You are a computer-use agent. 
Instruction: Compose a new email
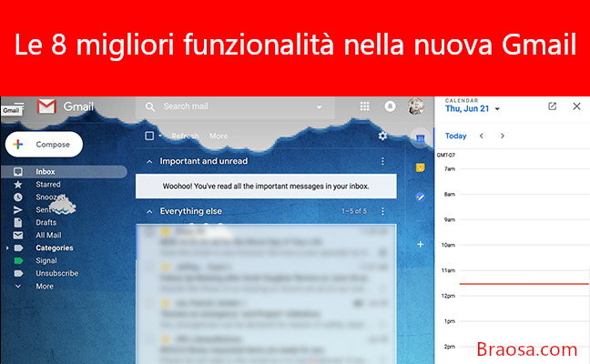(44, 145)
